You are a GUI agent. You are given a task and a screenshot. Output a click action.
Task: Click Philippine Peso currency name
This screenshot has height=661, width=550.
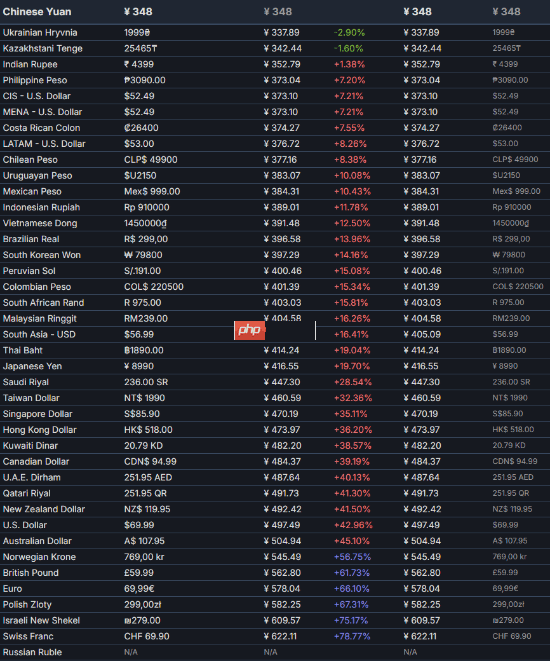(35, 80)
